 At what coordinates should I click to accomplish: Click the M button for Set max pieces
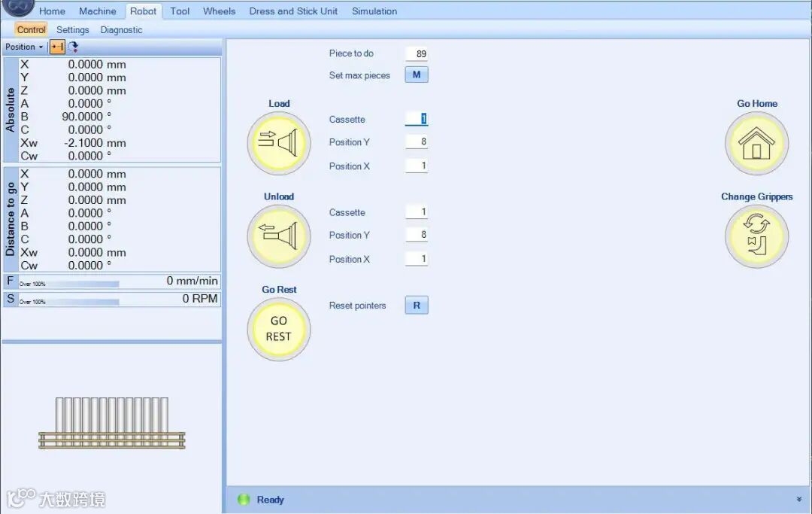417,75
